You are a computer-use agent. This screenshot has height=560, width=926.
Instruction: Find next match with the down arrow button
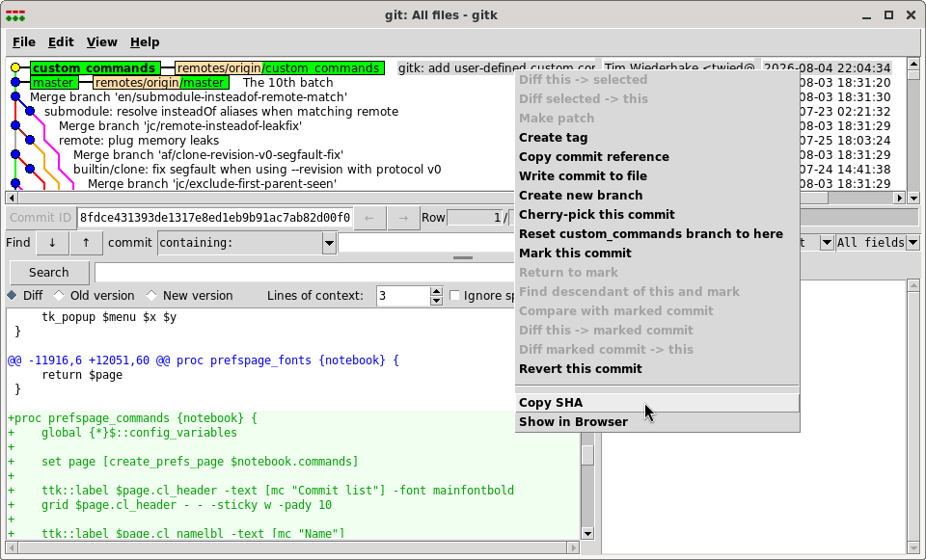coord(52,243)
